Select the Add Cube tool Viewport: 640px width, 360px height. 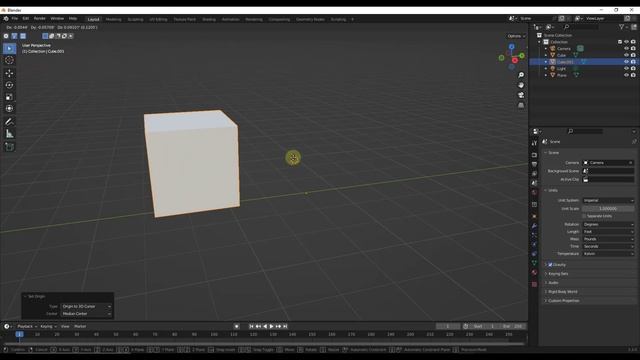9,147
